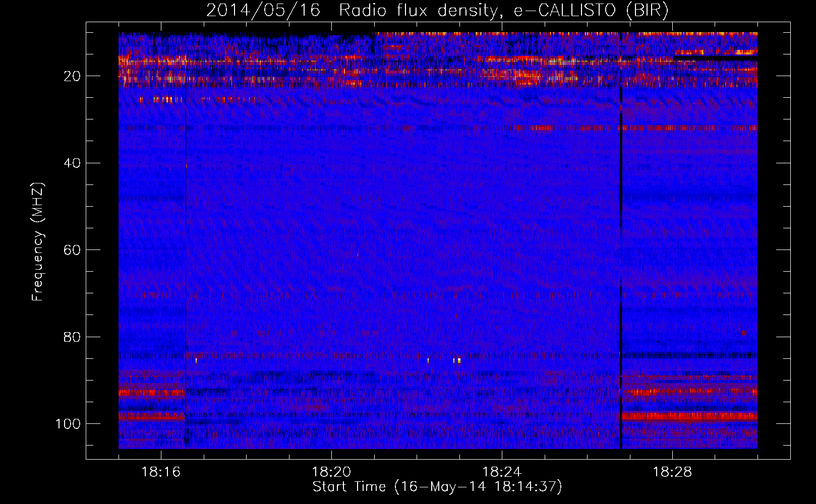Click the plot title "Radio flux density, e-CALLISTO (BIR)"

pyautogui.click(x=504, y=10)
